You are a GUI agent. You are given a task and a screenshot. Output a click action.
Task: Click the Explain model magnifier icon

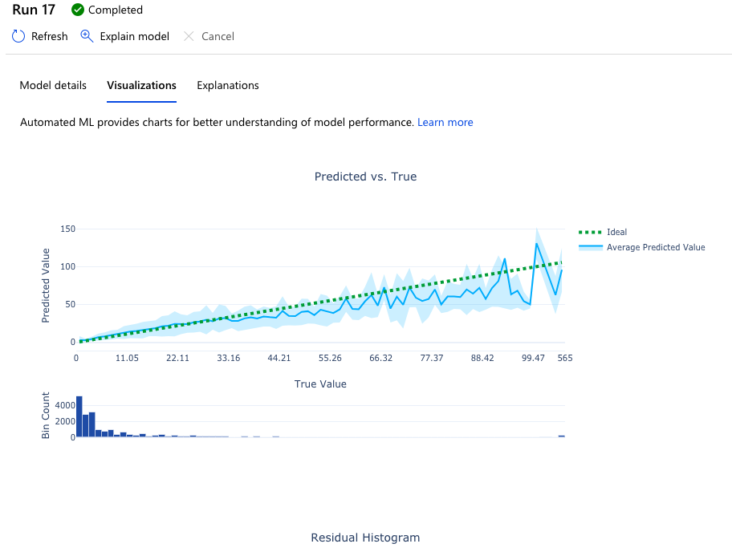pos(87,36)
